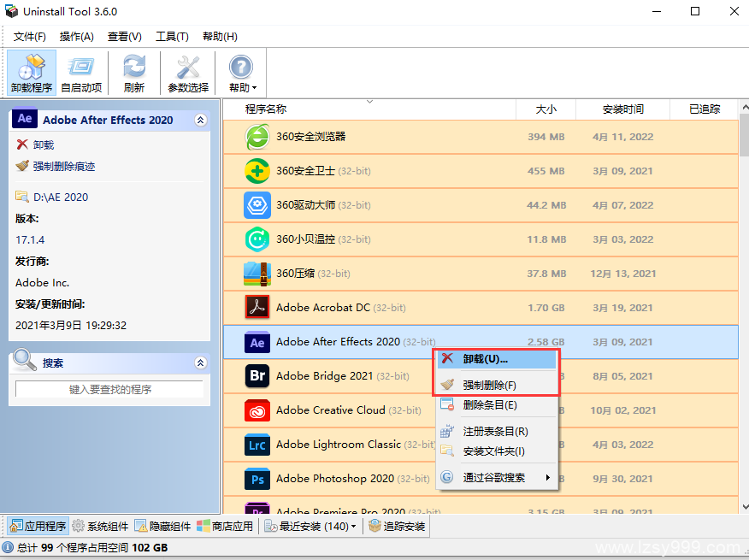Open the 自启动项 startup items tool
The image size is (749, 560).
(x=82, y=73)
